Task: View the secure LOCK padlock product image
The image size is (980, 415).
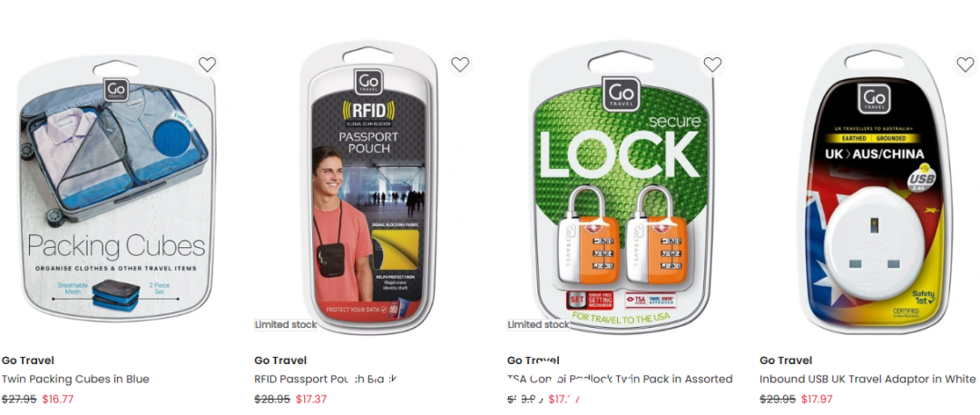Action: pyautogui.click(x=622, y=188)
